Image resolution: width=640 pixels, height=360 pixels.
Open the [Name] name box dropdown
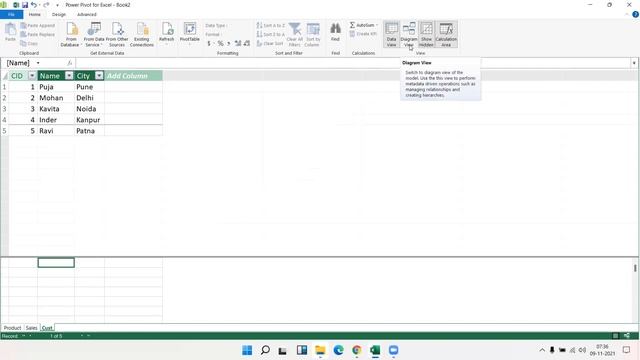click(38, 63)
